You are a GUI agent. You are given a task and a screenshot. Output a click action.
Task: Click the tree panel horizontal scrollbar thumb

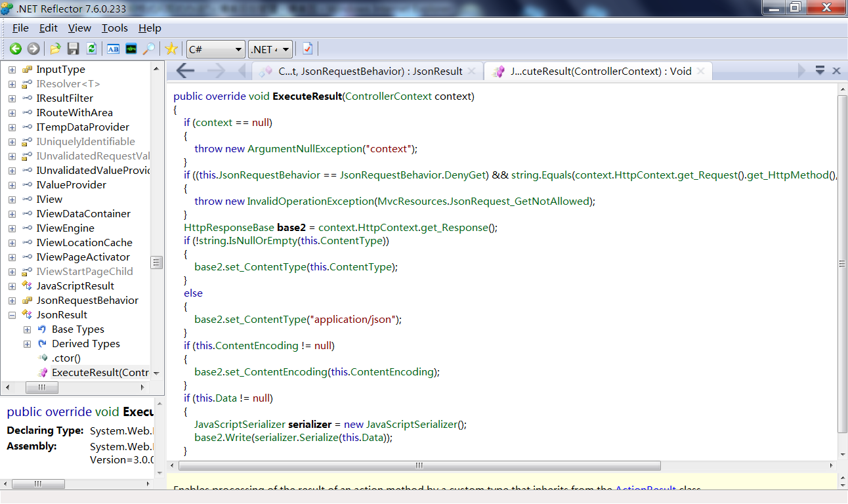point(42,387)
